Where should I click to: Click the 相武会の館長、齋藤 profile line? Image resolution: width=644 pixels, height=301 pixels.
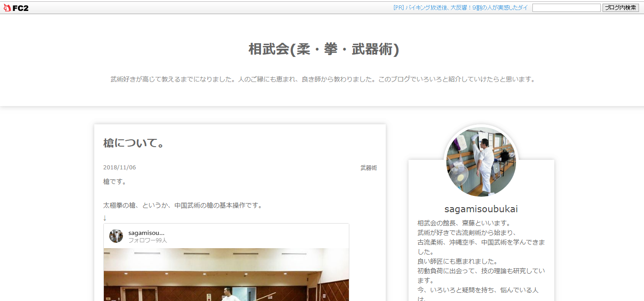[464, 223]
